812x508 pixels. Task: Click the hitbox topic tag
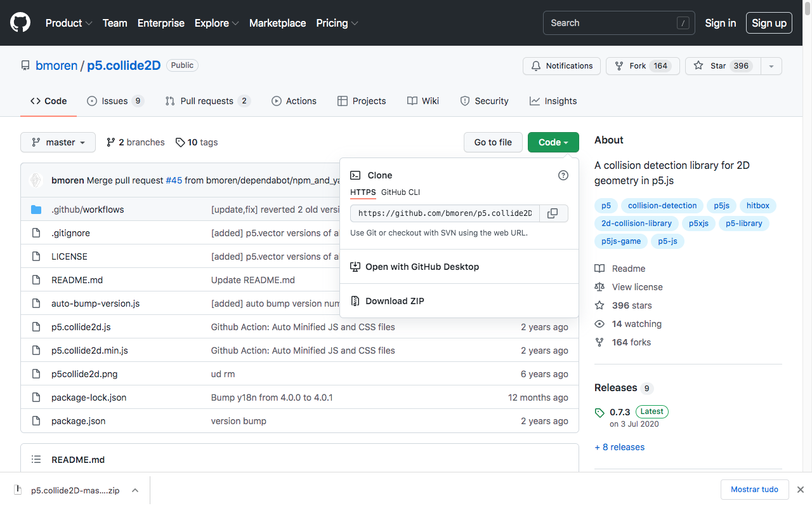tap(758, 206)
